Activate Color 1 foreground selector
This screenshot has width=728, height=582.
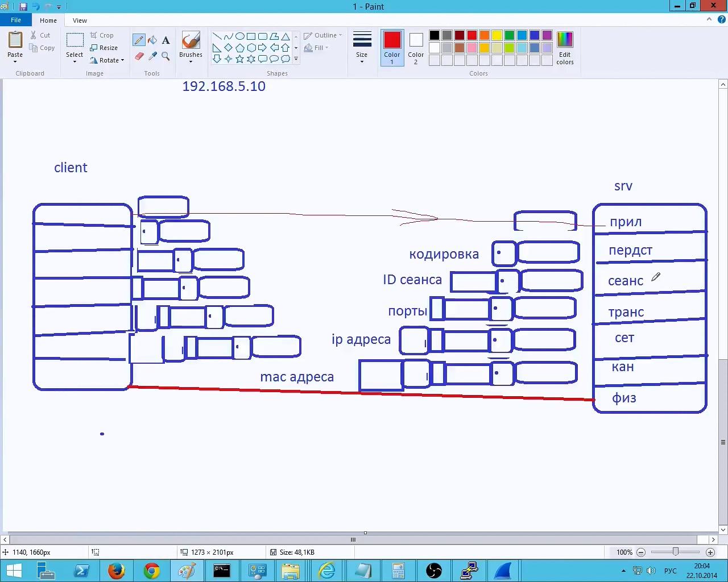point(392,48)
